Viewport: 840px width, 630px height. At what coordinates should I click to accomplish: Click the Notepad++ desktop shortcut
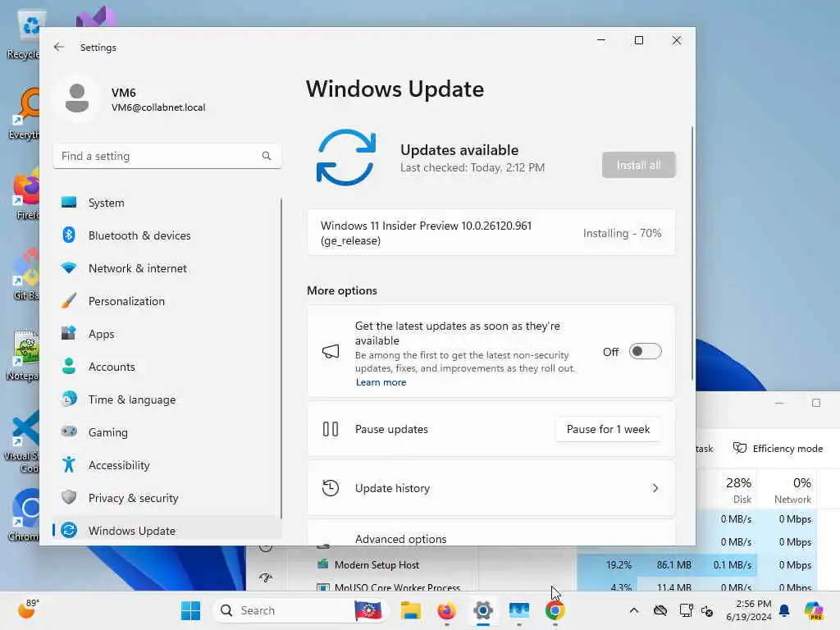tap(22, 356)
